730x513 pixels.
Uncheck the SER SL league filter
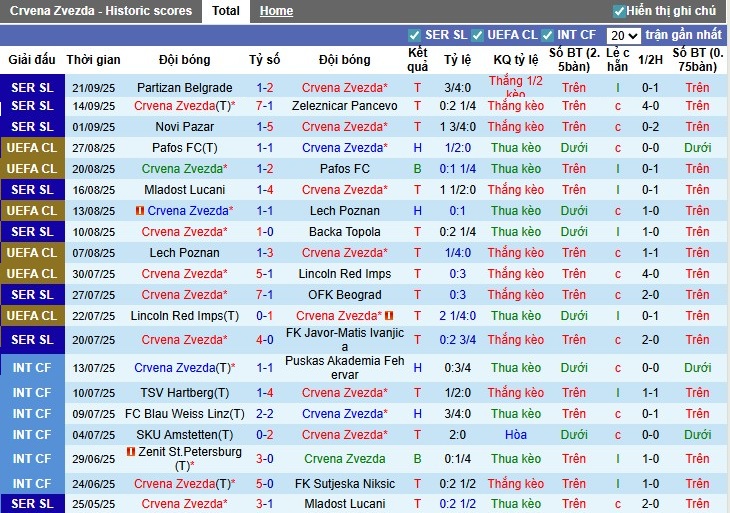click(414, 36)
